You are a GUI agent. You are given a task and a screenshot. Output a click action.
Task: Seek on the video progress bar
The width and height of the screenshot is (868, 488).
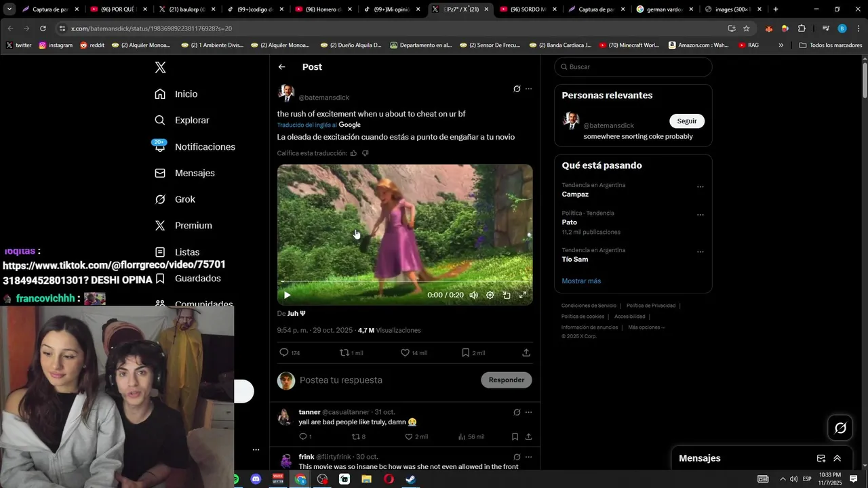coord(405,281)
